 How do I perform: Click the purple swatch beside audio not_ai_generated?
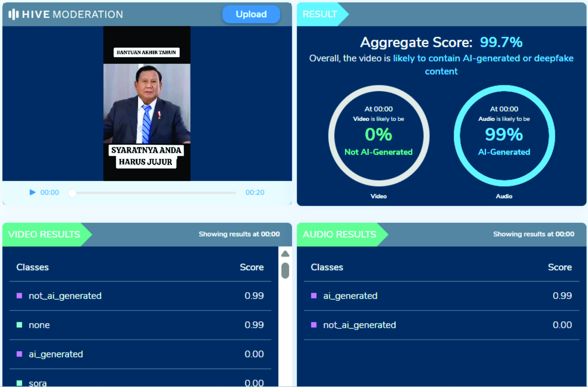coord(314,325)
